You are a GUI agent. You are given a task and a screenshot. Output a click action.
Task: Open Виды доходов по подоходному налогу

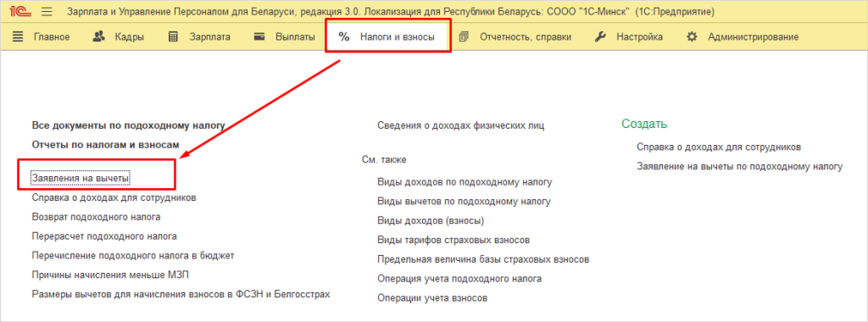pos(465,181)
